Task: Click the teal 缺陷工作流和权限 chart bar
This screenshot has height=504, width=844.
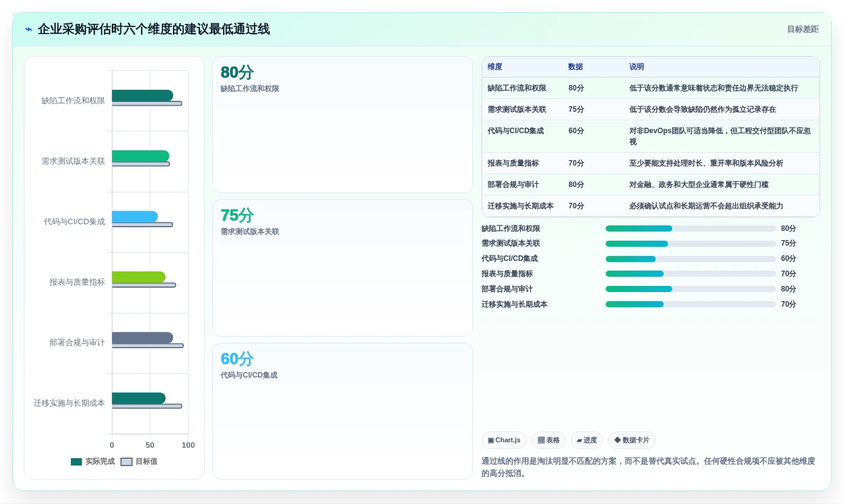Action: pos(142,95)
